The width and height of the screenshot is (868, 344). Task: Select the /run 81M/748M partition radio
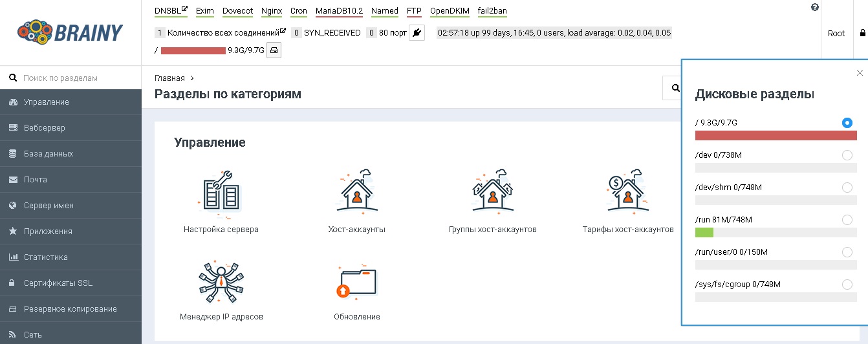point(847,220)
